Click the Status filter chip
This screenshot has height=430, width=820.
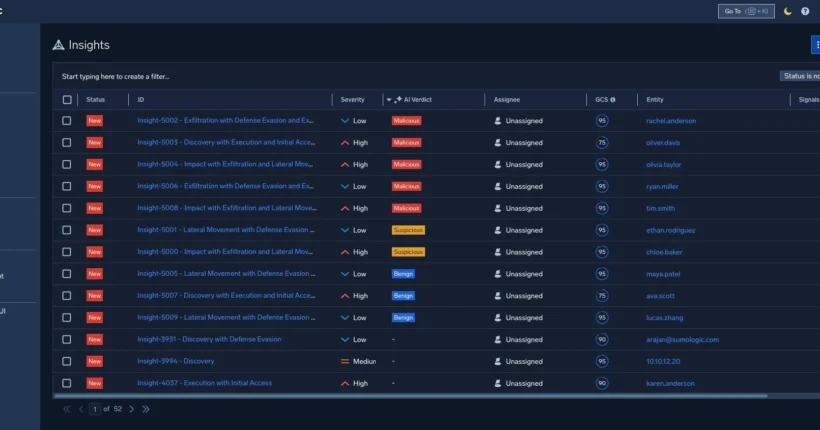[800, 76]
